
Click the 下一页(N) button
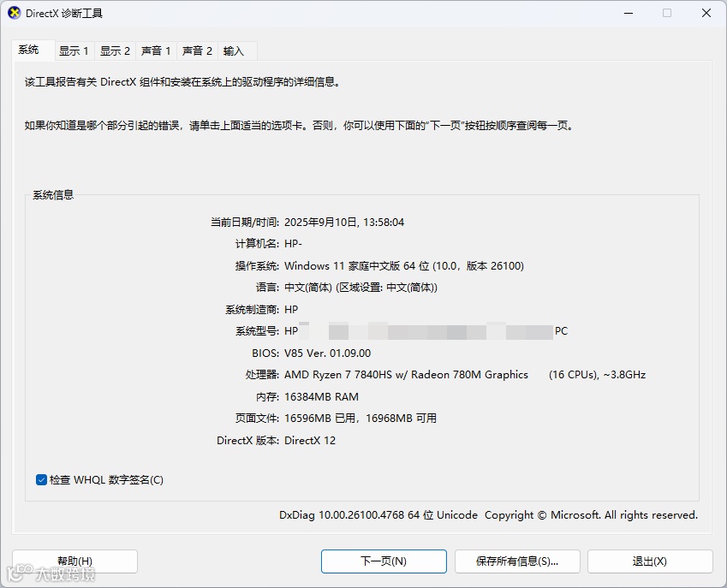(384, 561)
